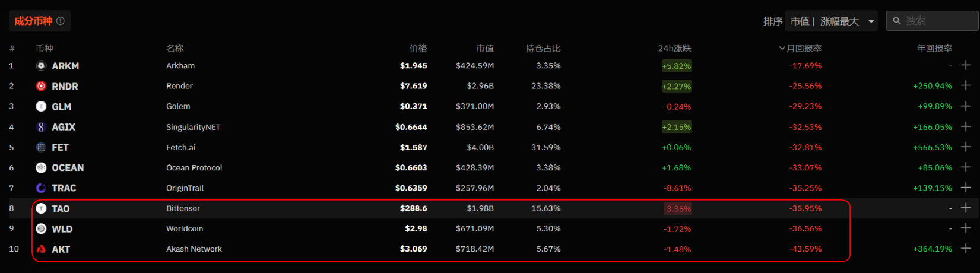Viewport: 980px width, 273px height.
Task: Open the OCEAN coin symbol link
Action: (x=68, y=168)
